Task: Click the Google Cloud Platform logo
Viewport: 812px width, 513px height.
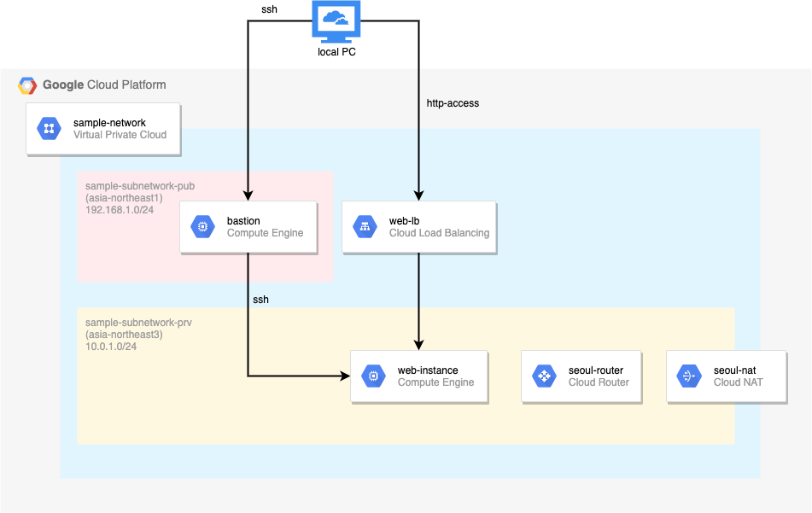Action: point(27,85)
